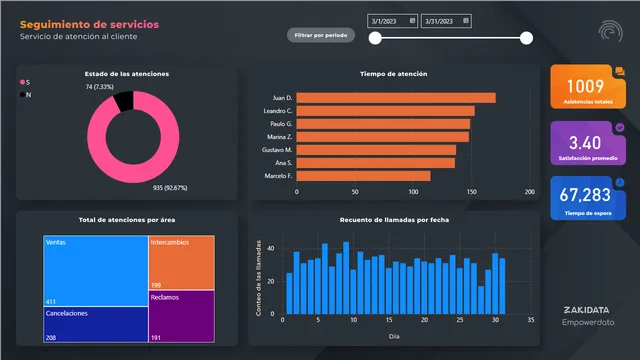Click the black N segment of the donut chart

[x=124, y=101]
